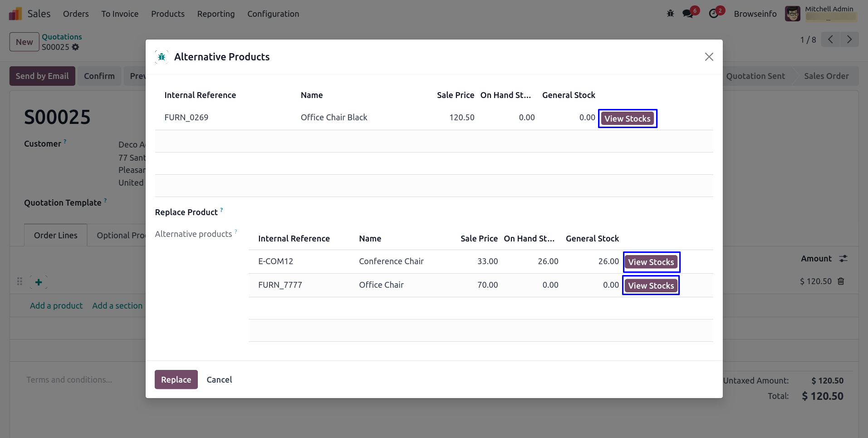View Stocks for Conference Chair
Viewport: 868px width, 438px height.
[x=651, y=262]
